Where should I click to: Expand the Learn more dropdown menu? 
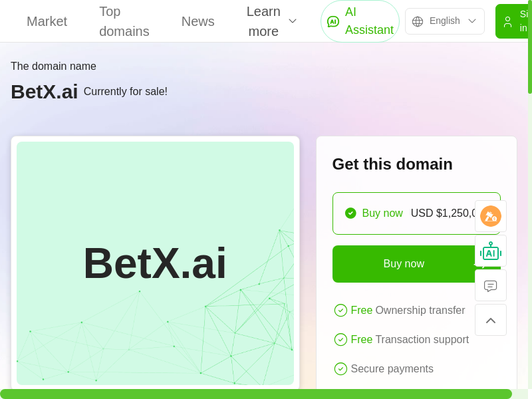(271, 21)
